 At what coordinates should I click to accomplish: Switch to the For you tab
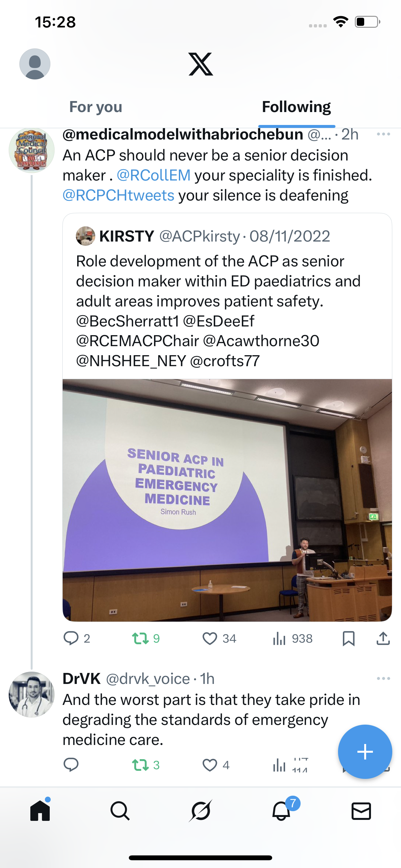96,107
